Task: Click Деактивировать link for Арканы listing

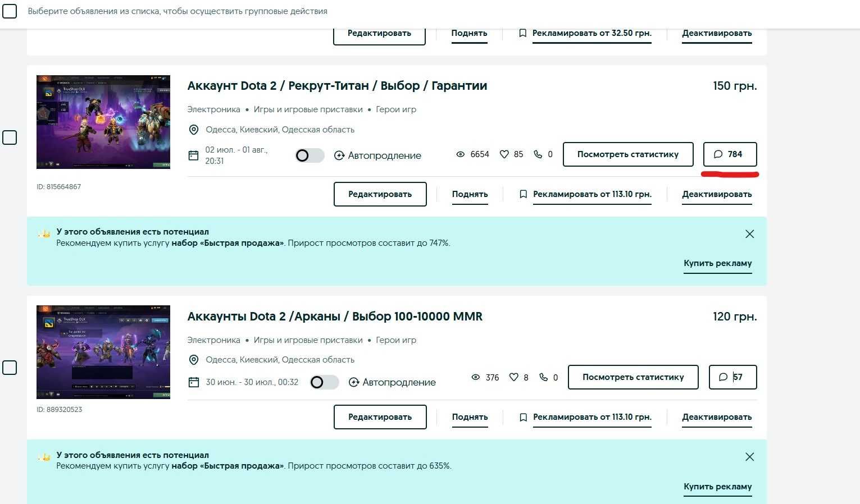Action: click(x=717, y=417)
